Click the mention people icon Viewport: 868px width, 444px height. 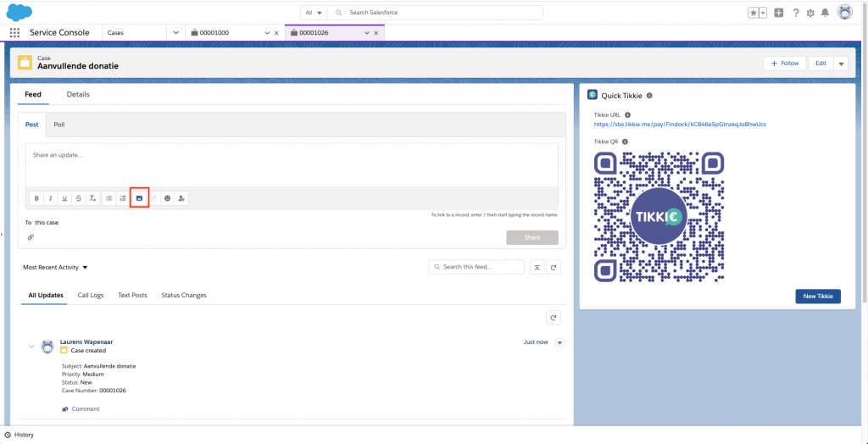pyautogui.click(x=182, y=198)
